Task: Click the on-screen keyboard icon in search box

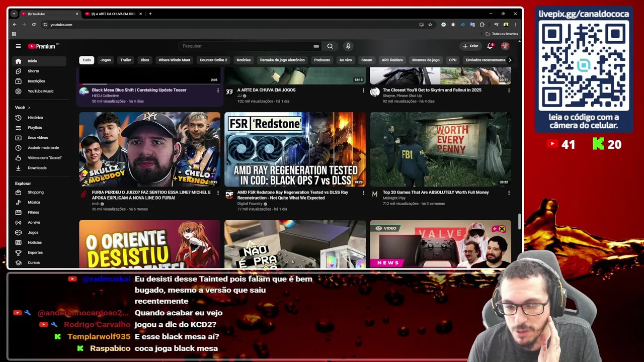Action: [x=316, y=46]
